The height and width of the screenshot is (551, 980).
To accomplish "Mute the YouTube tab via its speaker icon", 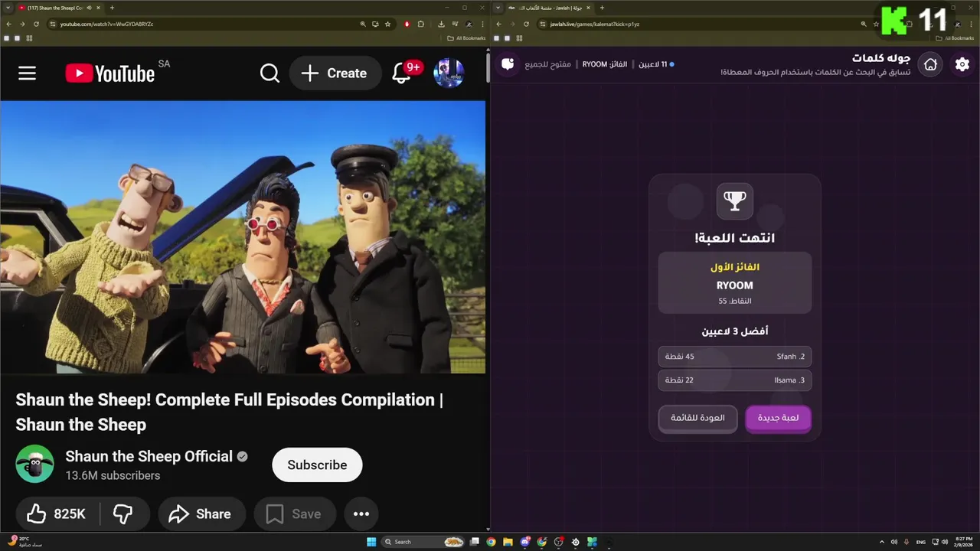I will tap(89, 8).
